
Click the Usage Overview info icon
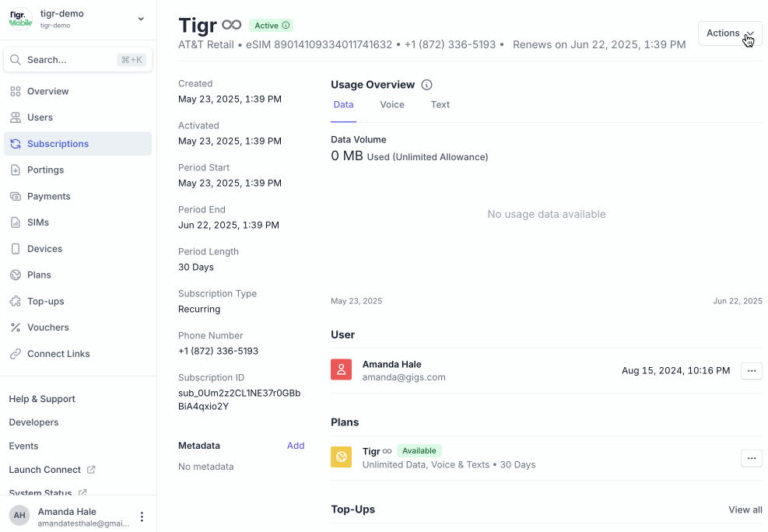(426, 85)
